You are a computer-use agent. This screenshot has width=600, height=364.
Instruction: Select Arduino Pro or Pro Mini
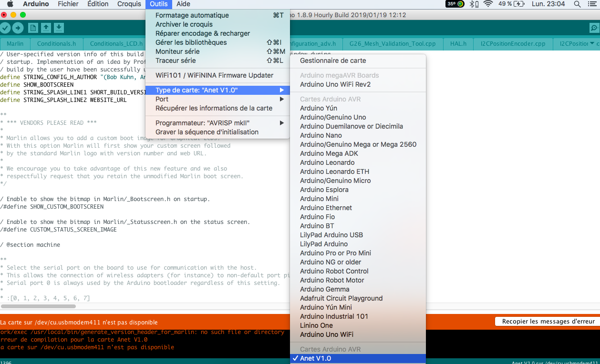(358, 253)
